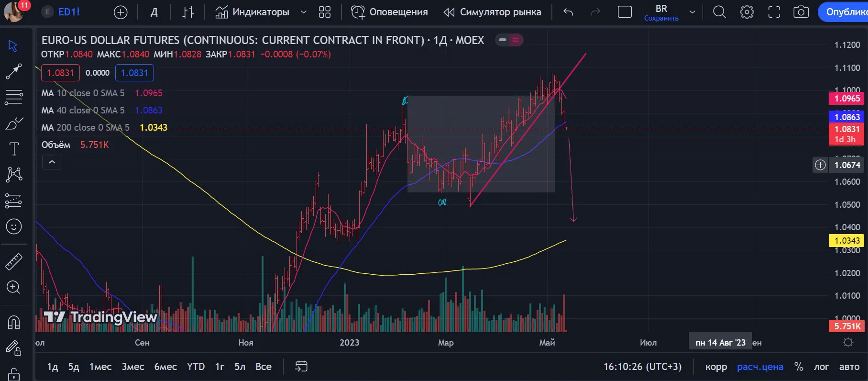
Task: Take a chart snapshot with camera icon
Action: point(801,12)
